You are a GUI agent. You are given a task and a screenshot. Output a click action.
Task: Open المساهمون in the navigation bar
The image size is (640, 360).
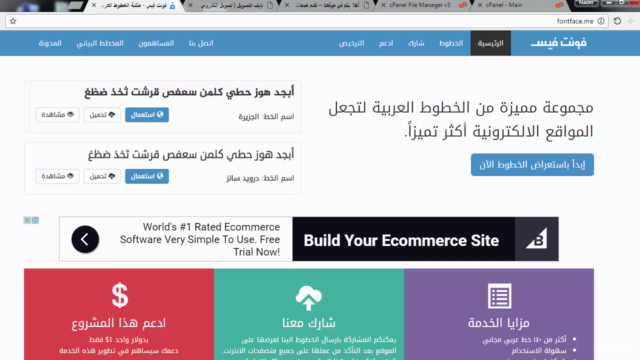156,43
